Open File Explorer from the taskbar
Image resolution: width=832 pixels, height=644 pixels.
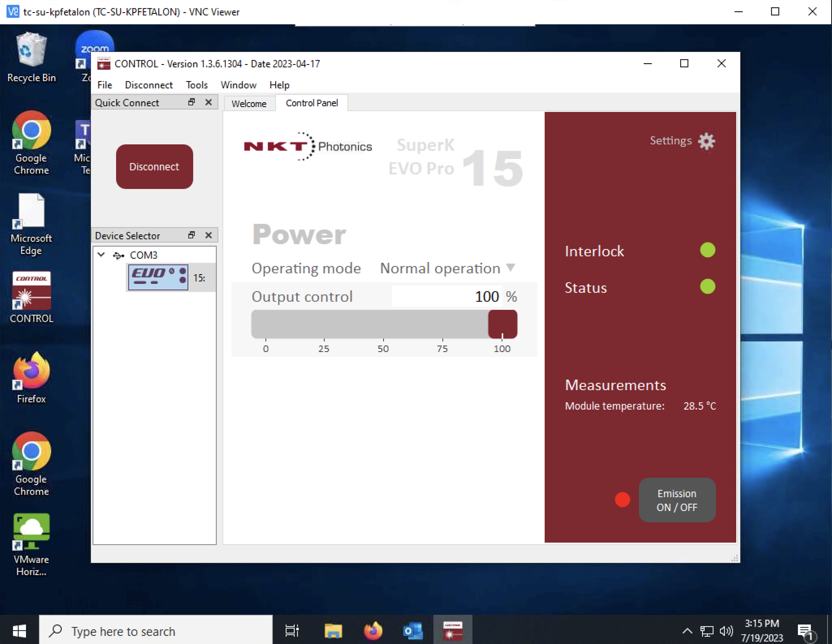click(x=333, y=631)
